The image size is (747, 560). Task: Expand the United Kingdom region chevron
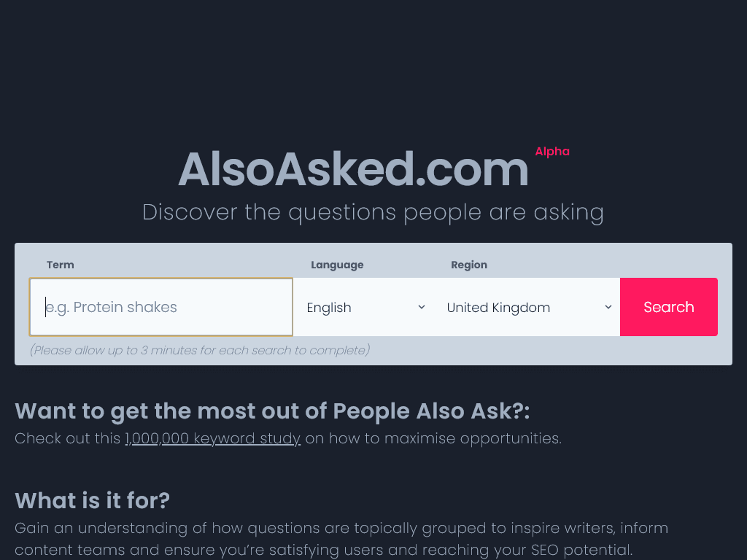(x=608, y=307)
